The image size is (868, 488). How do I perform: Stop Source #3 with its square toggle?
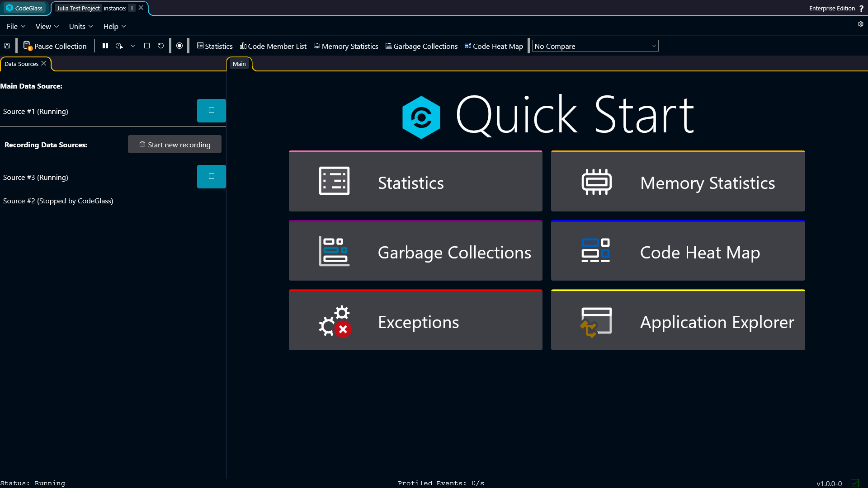point(212,177)
